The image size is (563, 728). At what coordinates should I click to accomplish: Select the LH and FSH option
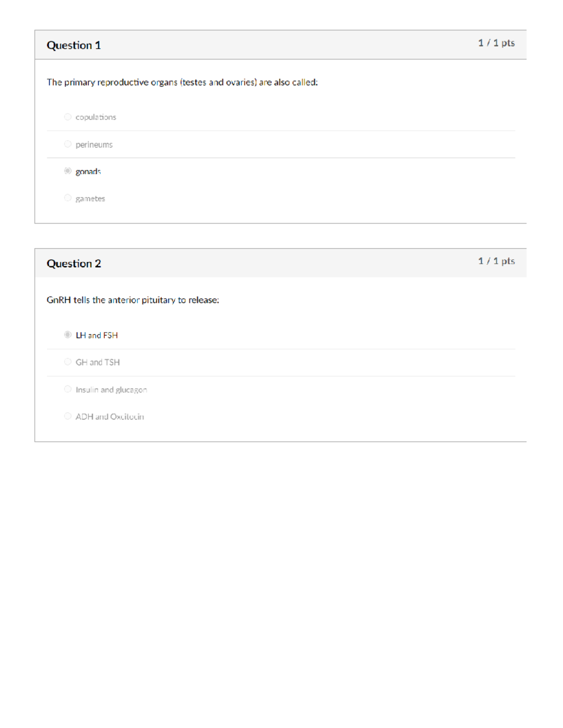[x=68, y=335]
